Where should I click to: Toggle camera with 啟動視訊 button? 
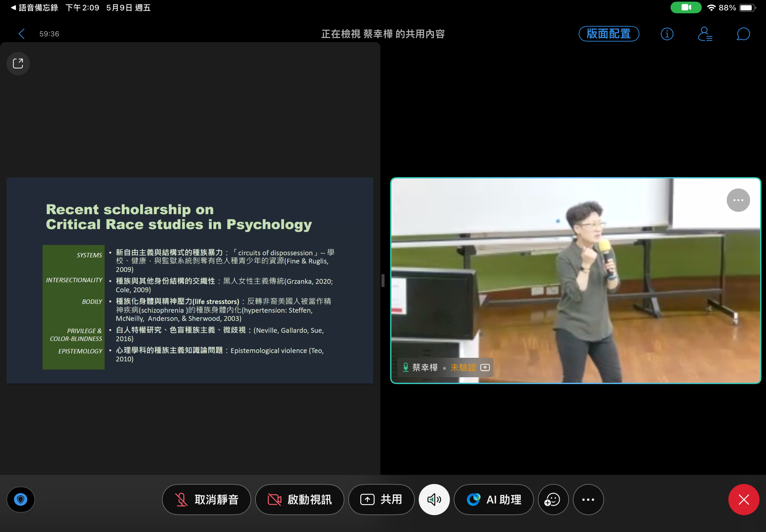click(299, 499)
